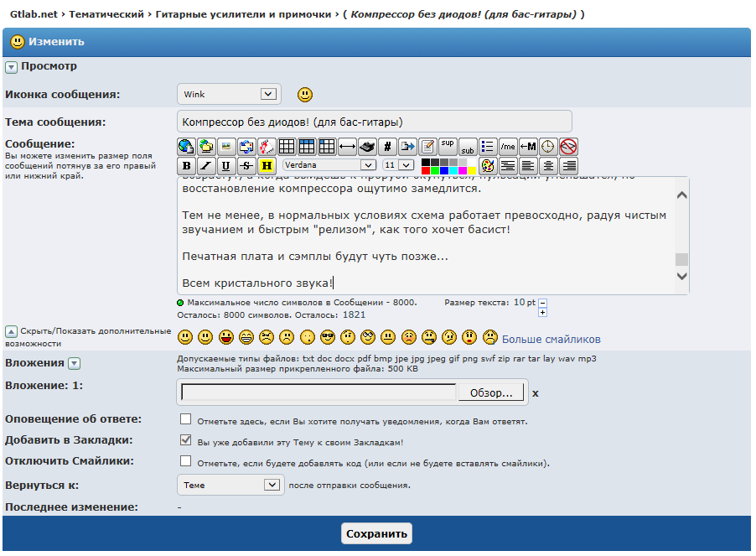Click the 'Обзор...' browse button

(x=490, y=392)
